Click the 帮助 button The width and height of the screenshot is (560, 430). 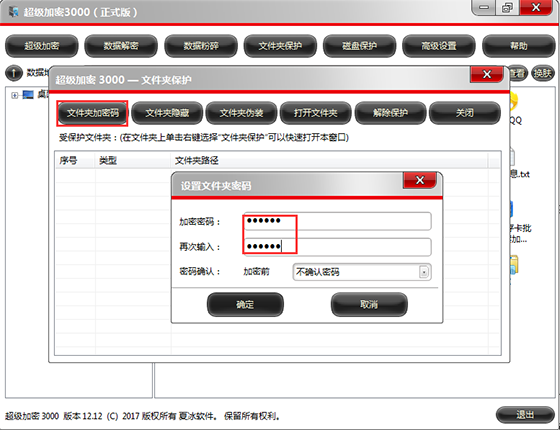519,46
